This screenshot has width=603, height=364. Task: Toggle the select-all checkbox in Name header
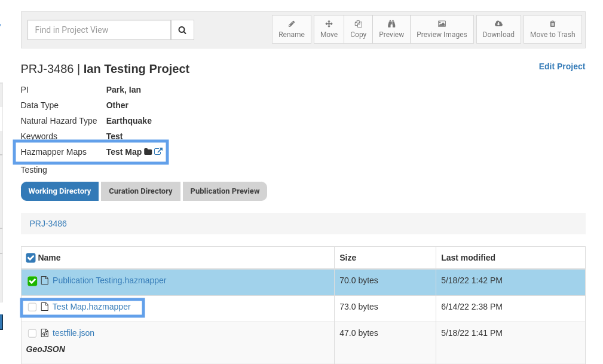tap(31, 258)
